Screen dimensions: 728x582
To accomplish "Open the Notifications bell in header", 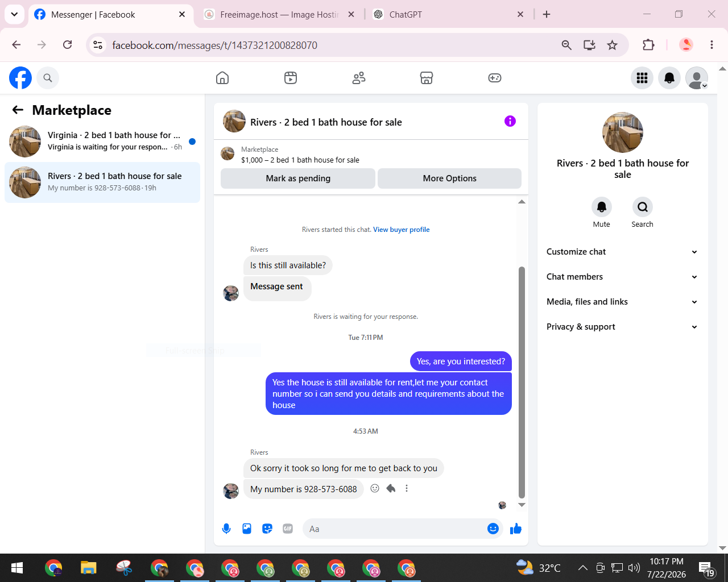I will [x=669, y=78].
